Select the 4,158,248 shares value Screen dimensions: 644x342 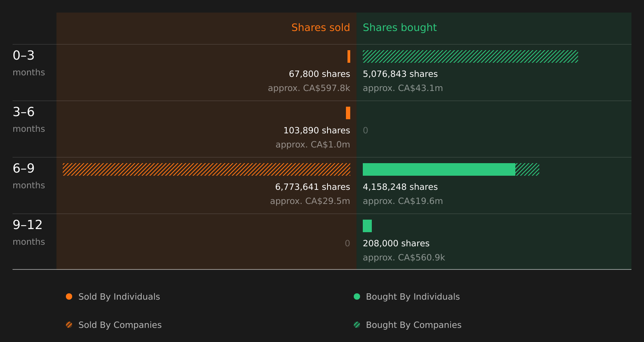(400, 187)
